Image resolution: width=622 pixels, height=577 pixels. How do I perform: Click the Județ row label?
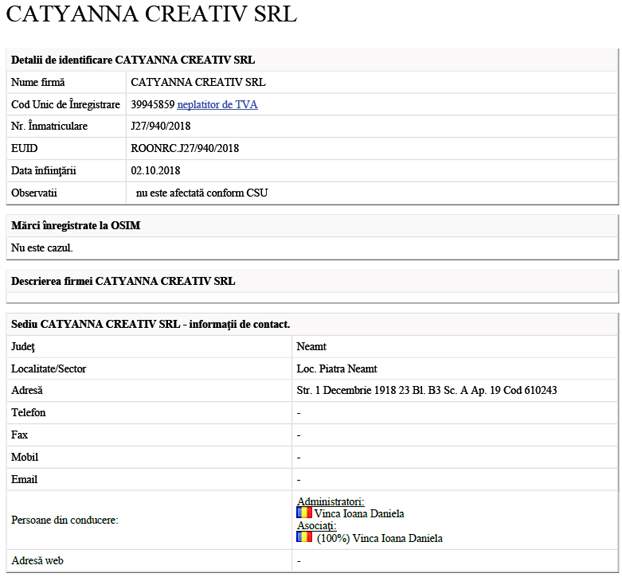point(23,347)
